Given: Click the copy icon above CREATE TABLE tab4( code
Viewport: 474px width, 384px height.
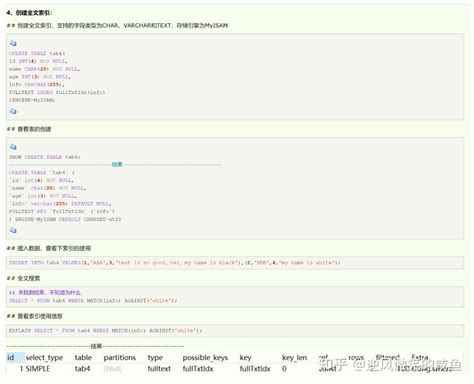Looking at the screenshot, I should pos(13,43).
